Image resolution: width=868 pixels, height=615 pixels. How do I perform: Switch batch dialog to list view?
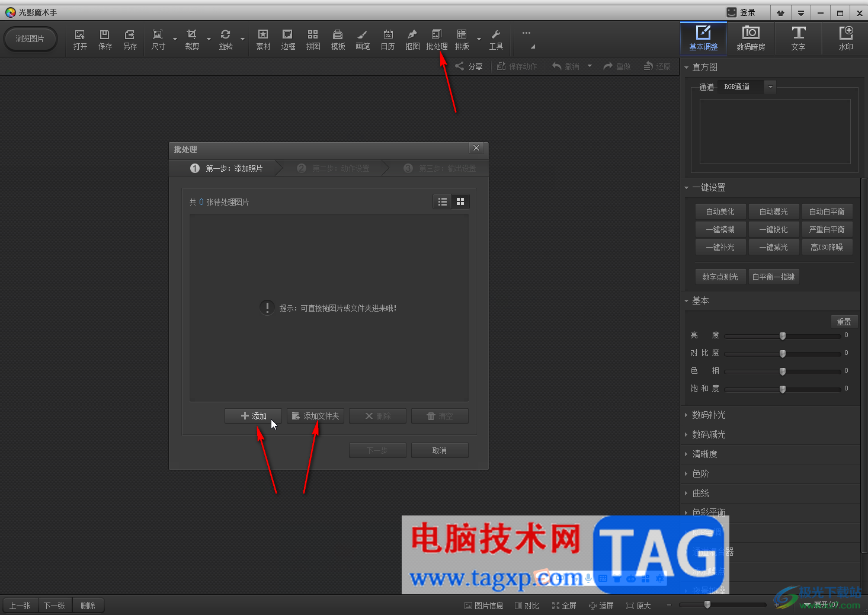[443, 202]
